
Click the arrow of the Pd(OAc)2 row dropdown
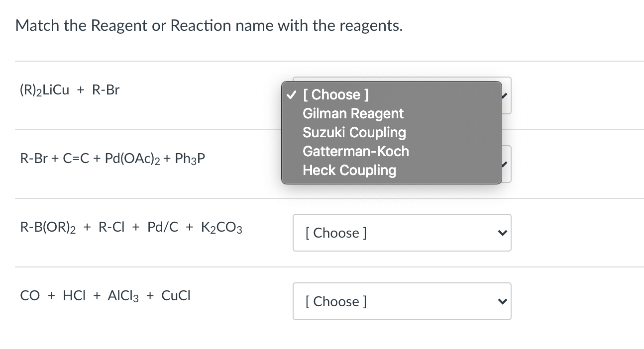[x=505, y=164]
